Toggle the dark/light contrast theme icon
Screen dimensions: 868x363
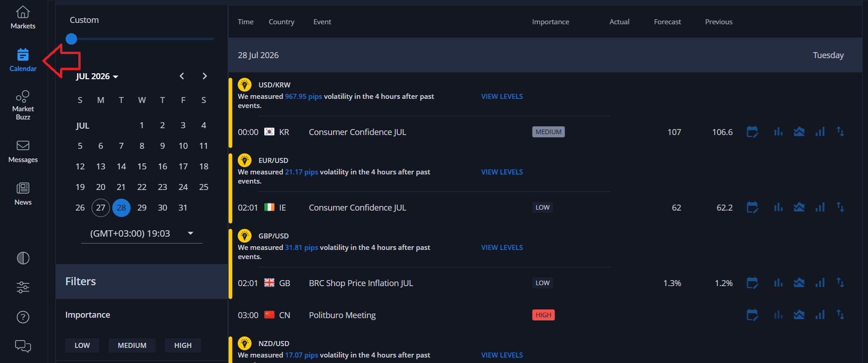point(23,258)
